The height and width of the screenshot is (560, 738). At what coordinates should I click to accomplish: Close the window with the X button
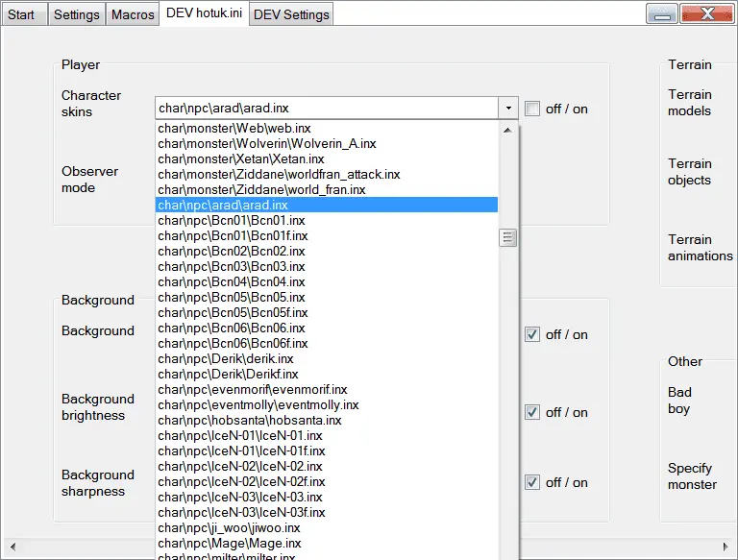[706, 13]
